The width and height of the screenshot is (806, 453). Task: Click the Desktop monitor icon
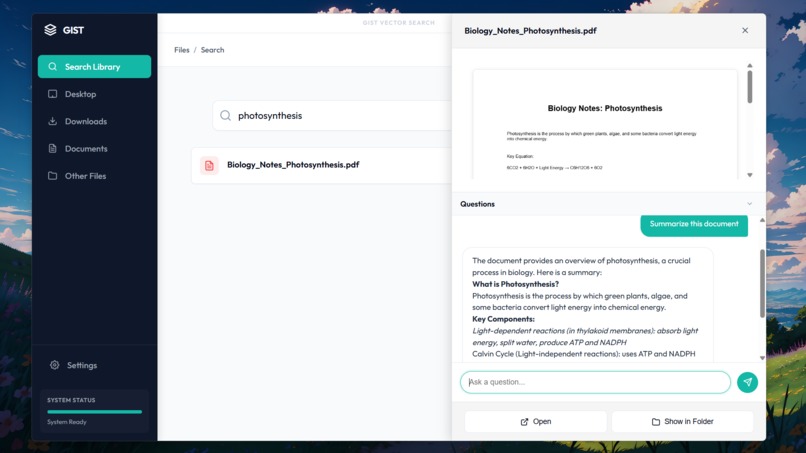coord(52,94)
